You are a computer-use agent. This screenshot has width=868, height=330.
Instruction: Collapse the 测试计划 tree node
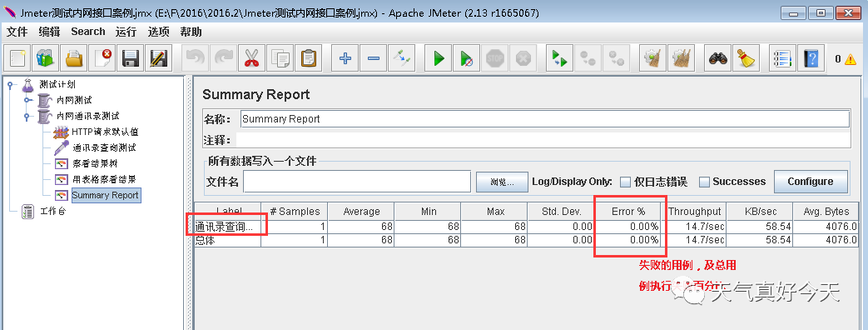(x=10, y=85)
